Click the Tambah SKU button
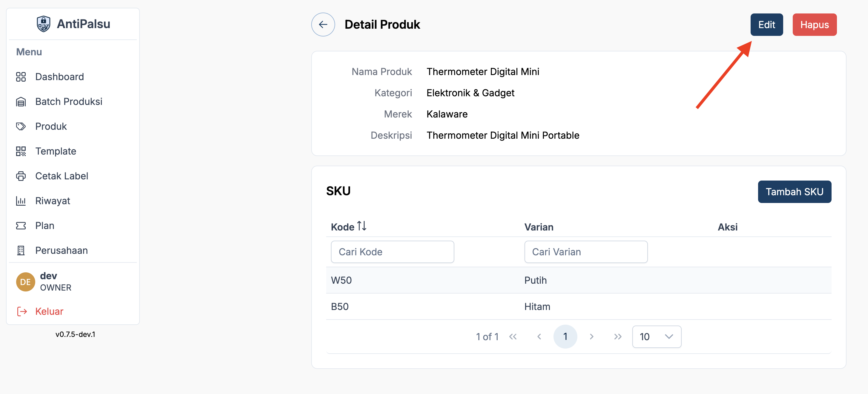Image resolution: width=868 pixels, height=394 pixels. [x=794, y=192]
